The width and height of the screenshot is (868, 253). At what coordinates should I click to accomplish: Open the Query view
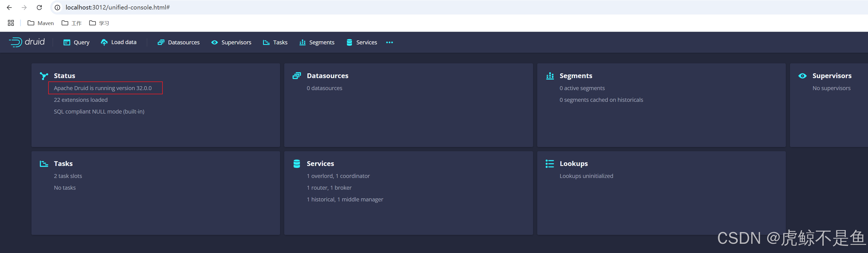tap(76, 42)
